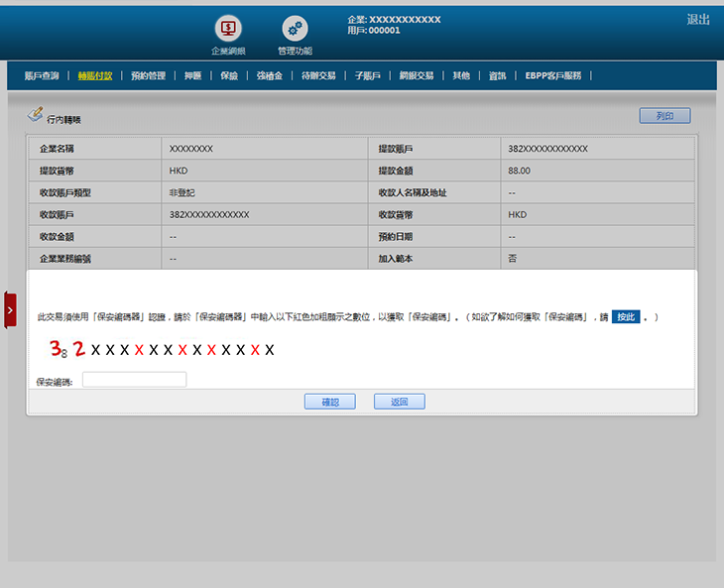Click 退出 to log out
Screen dimensions: 724x588
click(x=697, y=20)
